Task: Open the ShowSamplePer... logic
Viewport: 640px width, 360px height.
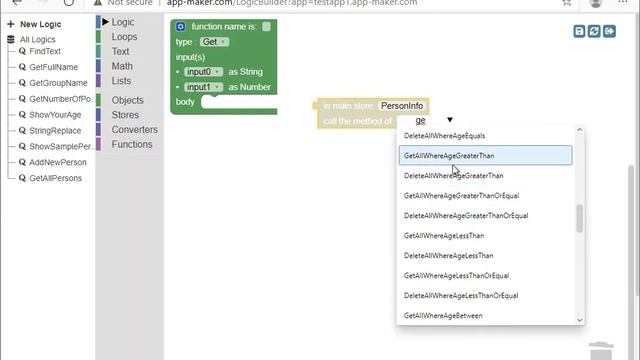Action: click(61, 147)
